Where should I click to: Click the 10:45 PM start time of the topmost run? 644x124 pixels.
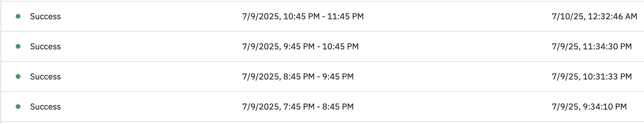[x=302, y=16]
